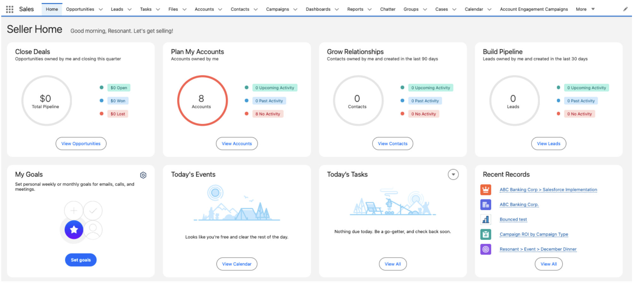The image size is (644, 287).
Task: Click the pencil edit navigation icon
Action: (x=625, y=9)
